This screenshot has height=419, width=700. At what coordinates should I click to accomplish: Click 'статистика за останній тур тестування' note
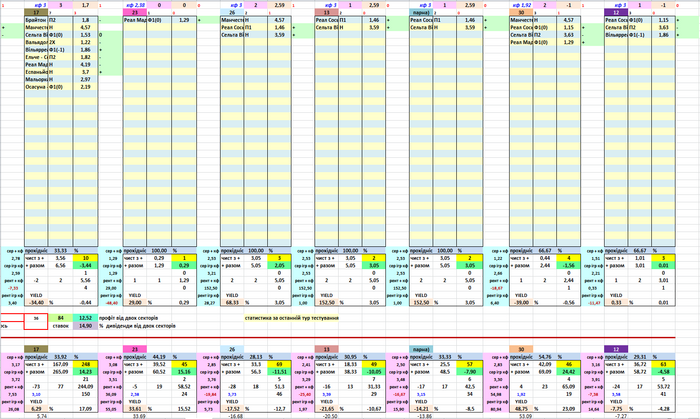[x=292, y=318]
